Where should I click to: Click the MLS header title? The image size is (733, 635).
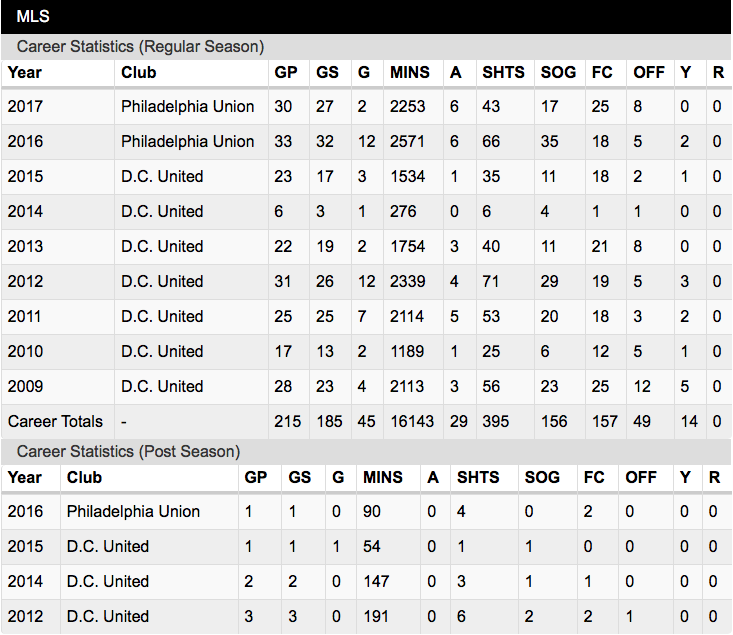pyautogui.click(x=33, y=16)
